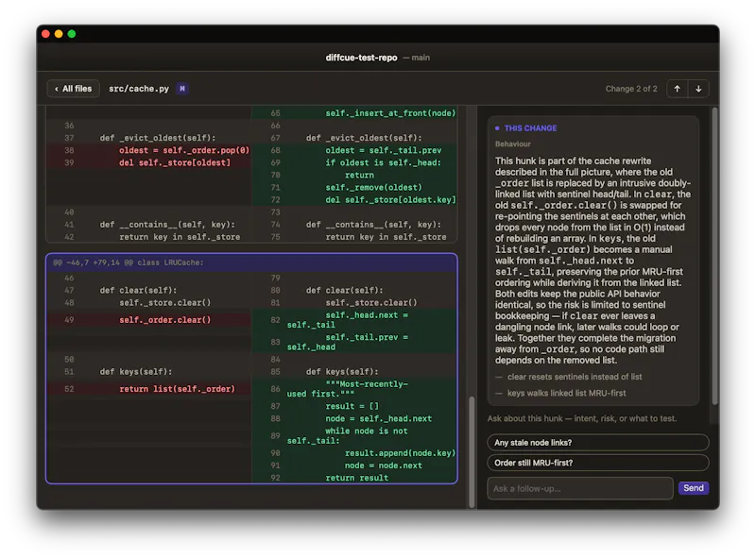This screenshot has height=558, width=756.
Task: Click added line 'self._remove(oldest)'
Action: [373, 188]
